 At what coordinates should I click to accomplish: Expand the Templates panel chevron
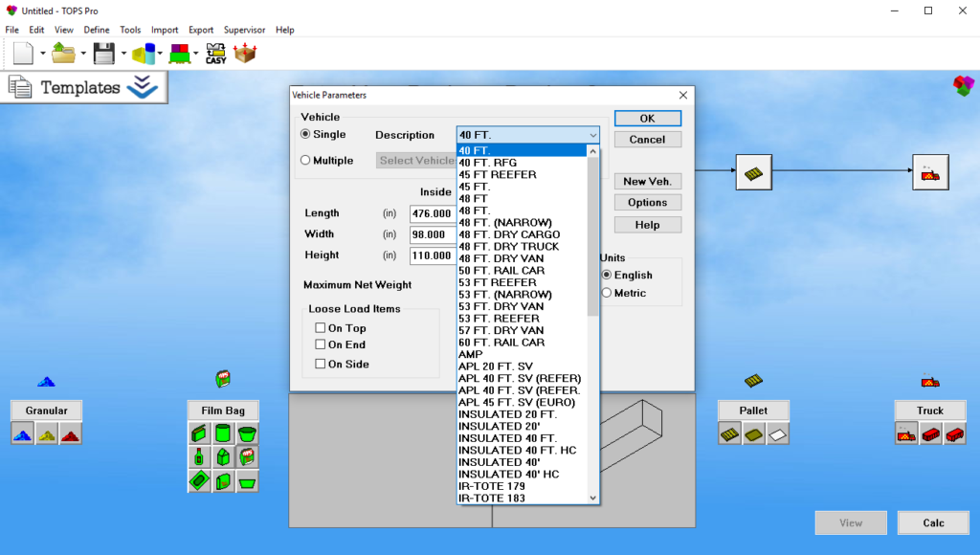click(142, 87)
